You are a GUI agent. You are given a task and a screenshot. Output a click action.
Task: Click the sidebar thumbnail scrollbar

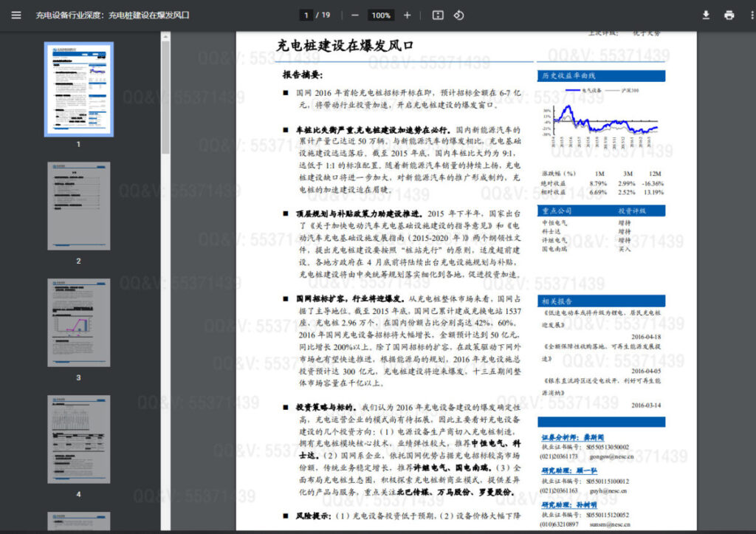coord(165,97)
